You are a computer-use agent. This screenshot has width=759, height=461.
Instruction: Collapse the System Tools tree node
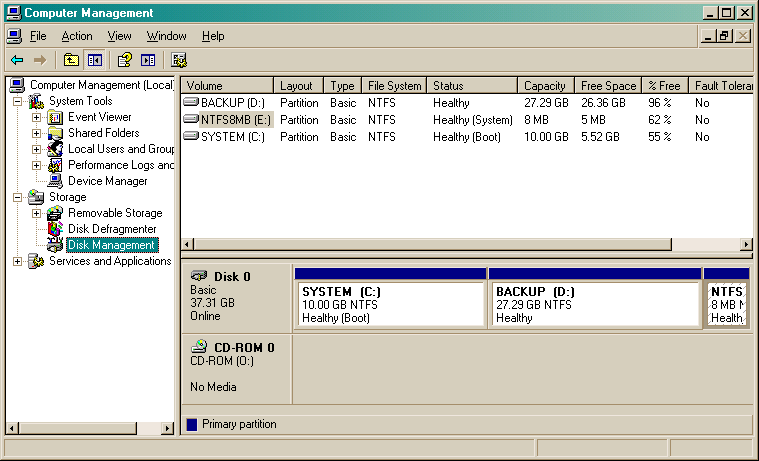pyautogui.click(x=17, y=101)
